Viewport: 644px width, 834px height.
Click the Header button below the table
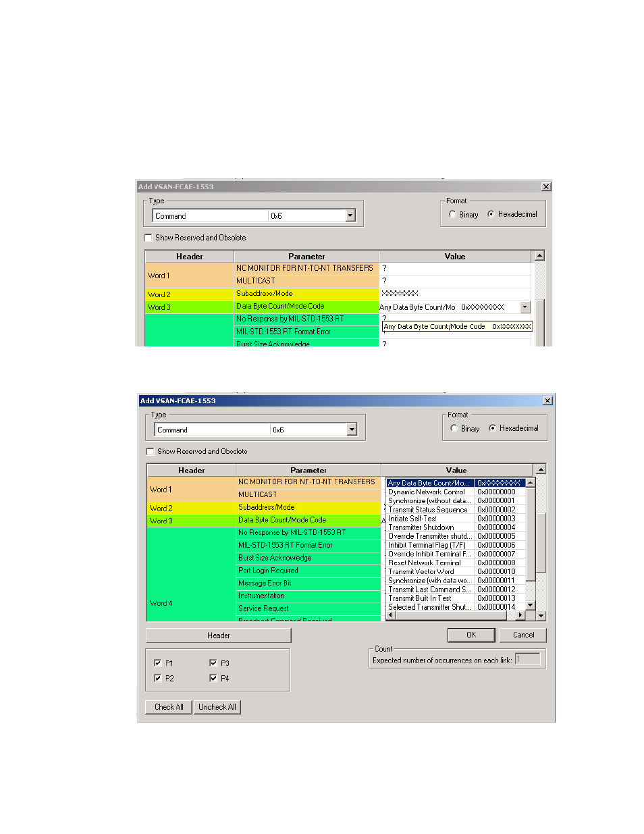pos(219,635)
